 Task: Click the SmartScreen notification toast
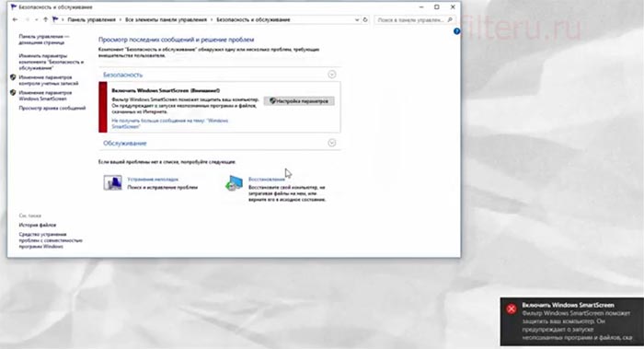(x=571, y=321)
